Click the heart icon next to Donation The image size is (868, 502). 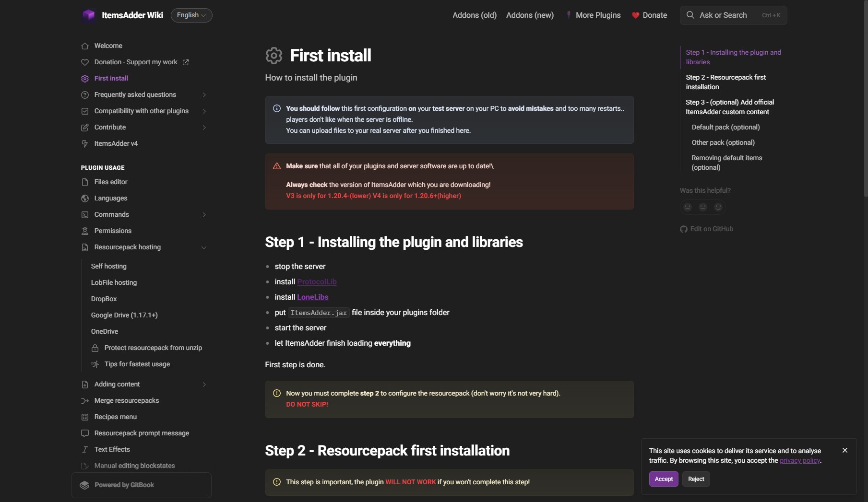[x=85, y=62]
